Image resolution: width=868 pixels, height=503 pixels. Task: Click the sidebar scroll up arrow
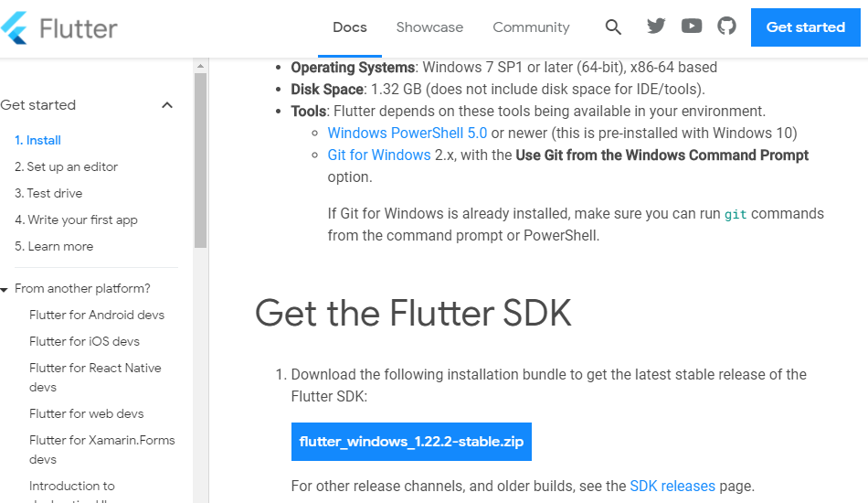click(x=200, y=66)
